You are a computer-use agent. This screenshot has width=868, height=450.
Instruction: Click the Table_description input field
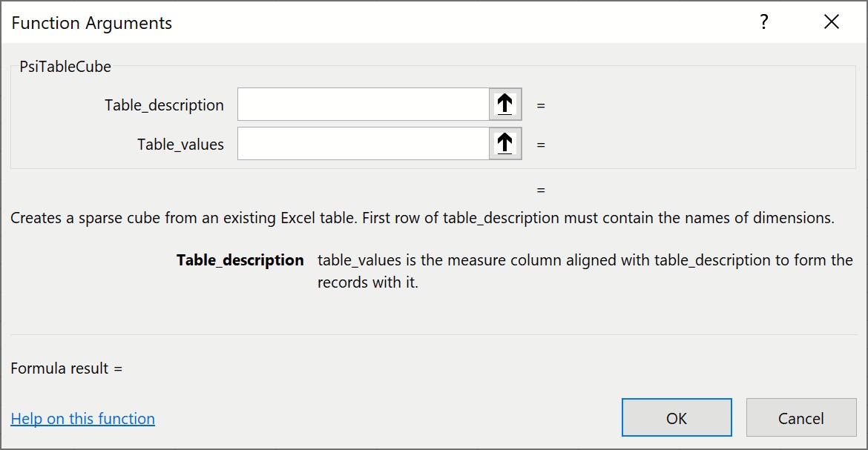tap(363, 105)
